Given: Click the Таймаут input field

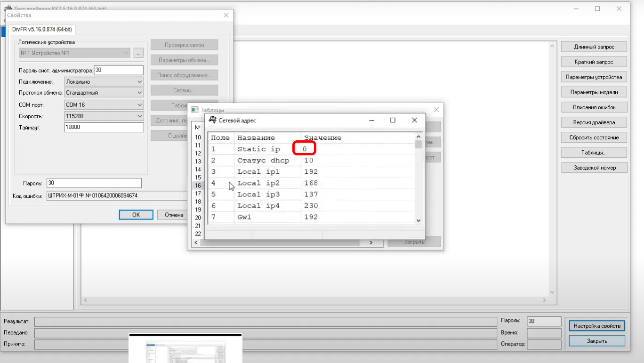Looking at the screenshot, I should click(104, 128).
